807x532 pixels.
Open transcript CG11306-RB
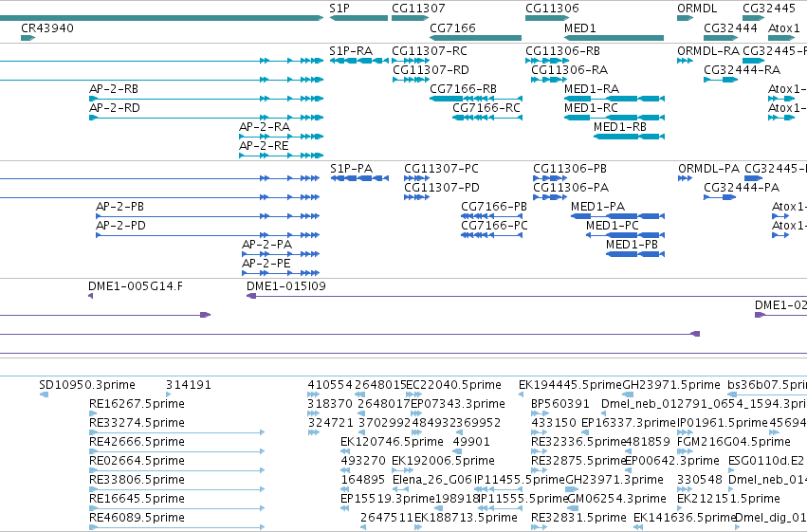coord(546,61)
